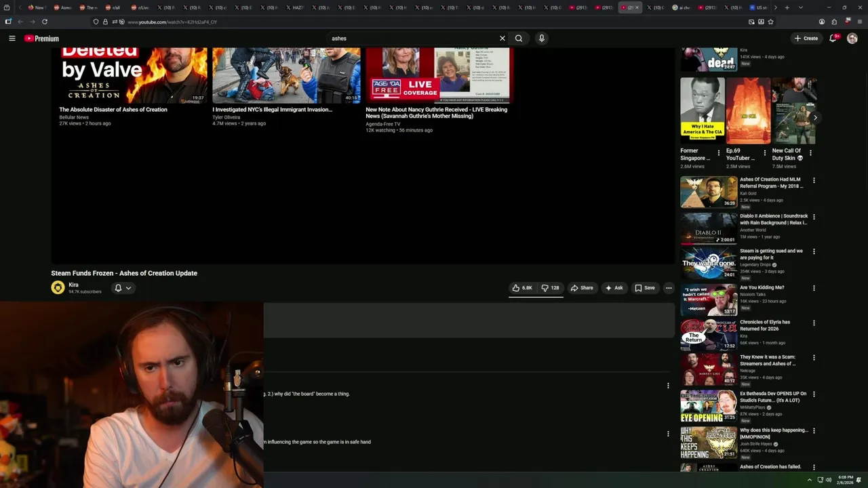Switch to the 'r/Live' browser tab
Viewport: 868px width, 488px height.
click(140, 7)
